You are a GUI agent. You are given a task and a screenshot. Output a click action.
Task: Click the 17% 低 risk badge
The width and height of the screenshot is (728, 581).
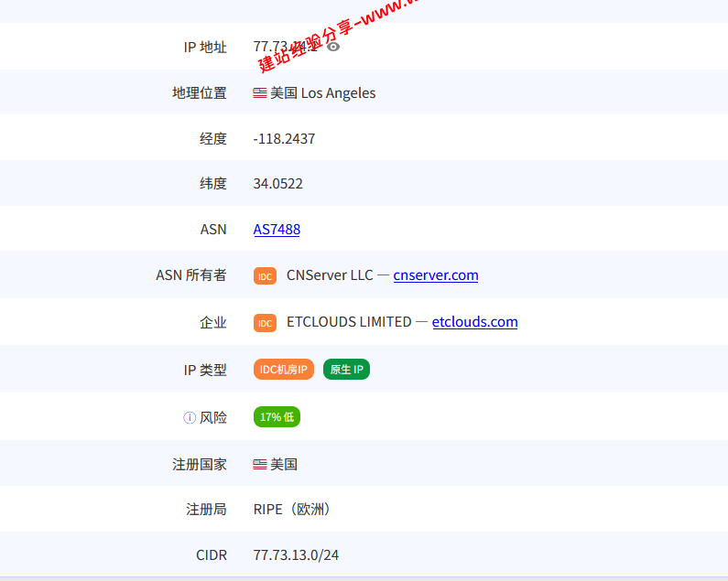click(x=277, y=416)
